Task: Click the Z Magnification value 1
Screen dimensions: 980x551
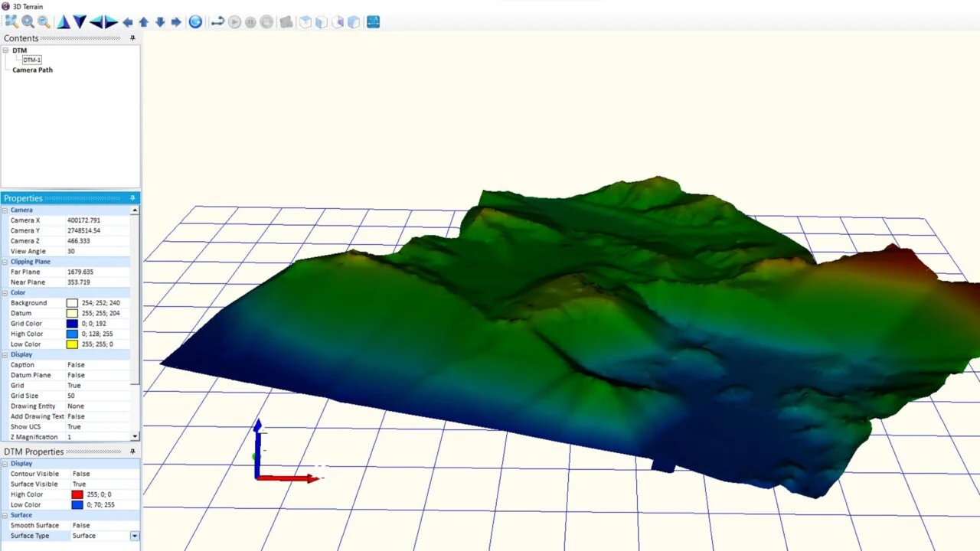Action: 69,437
